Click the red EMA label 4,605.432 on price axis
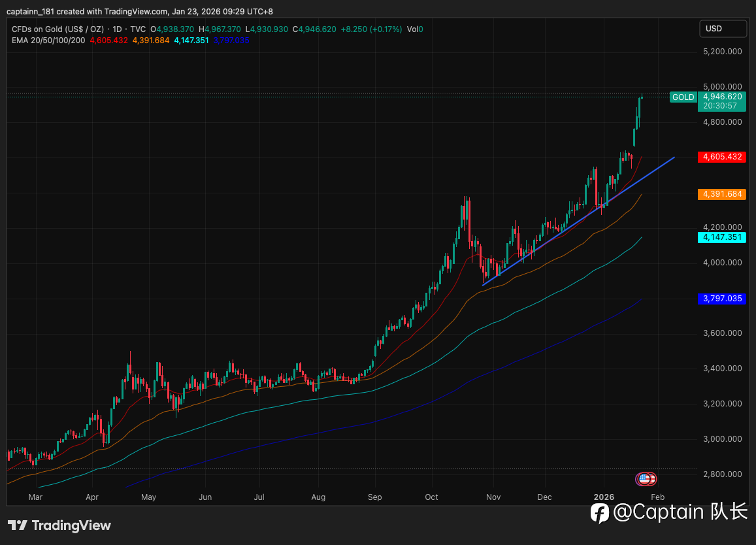 click(x=722, y=157)
